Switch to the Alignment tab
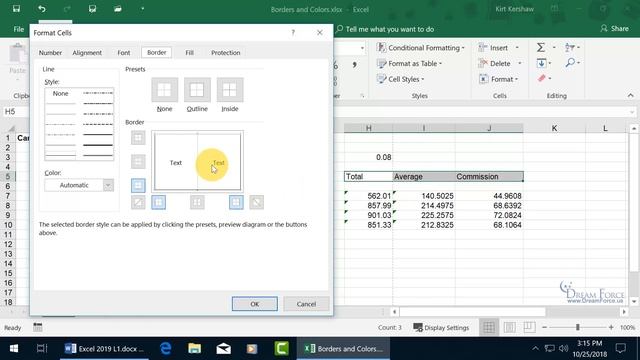Image resolution: width=640 pixels, height=360 pixels. point(87,53)
